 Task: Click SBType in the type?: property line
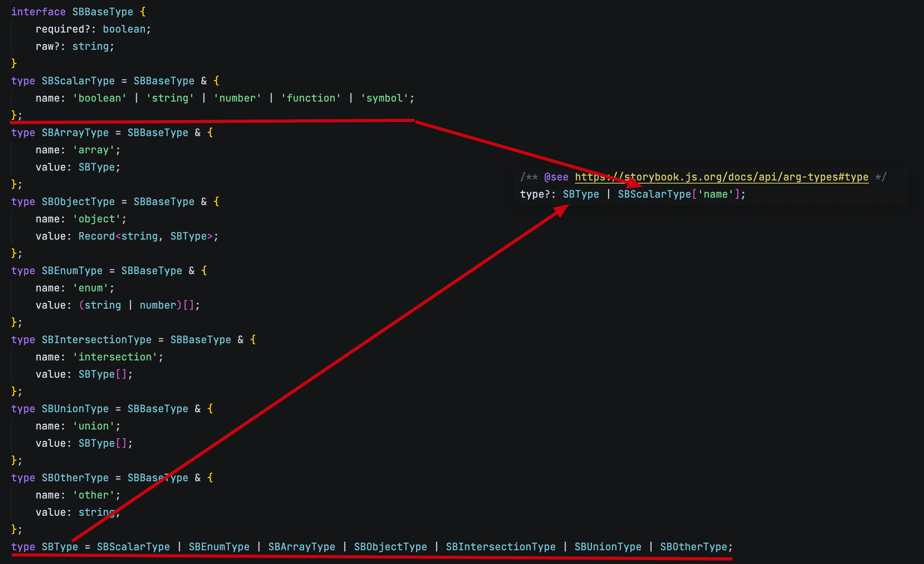pos(581,194)
